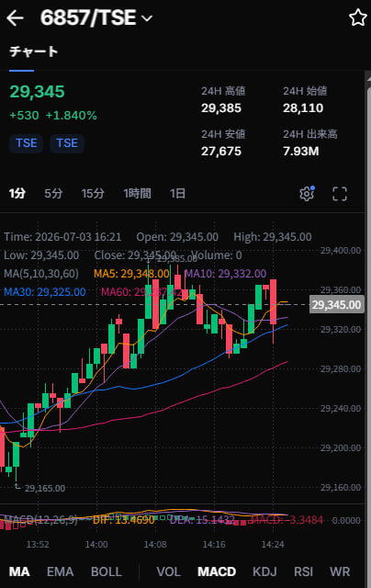Image resolution: width=371 pixels, height=588 pixels.
Task: Click the DIF: 13.4690 readout
Action: 124,520
